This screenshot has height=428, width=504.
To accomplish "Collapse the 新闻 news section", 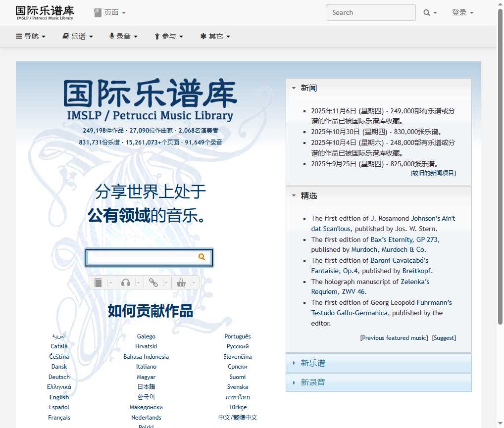I will point(295,88).
